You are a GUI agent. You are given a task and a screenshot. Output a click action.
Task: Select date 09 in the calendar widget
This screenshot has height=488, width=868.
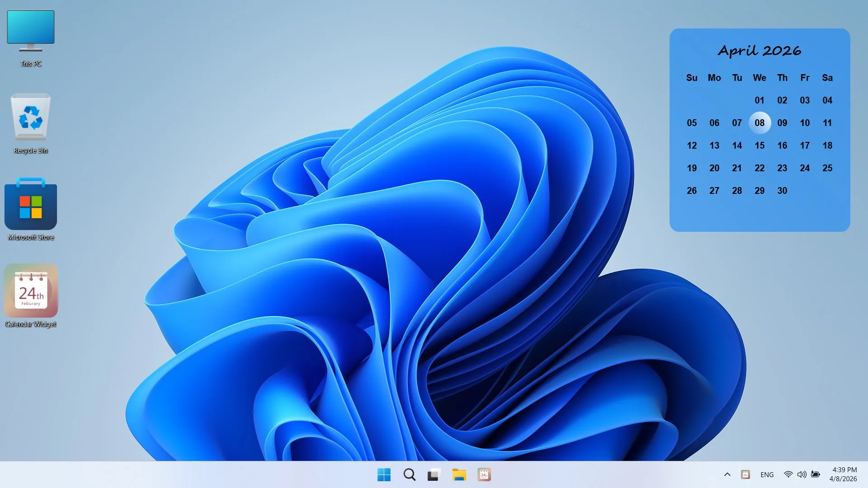click(x=782, y=123)
